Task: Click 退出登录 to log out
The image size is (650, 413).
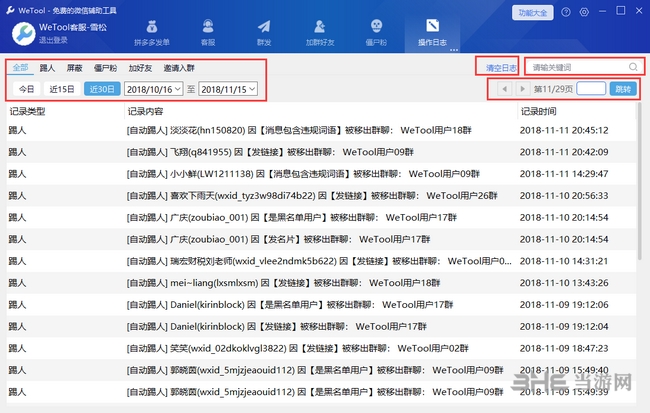Action: pyautogui.click(x=53, y=40)
